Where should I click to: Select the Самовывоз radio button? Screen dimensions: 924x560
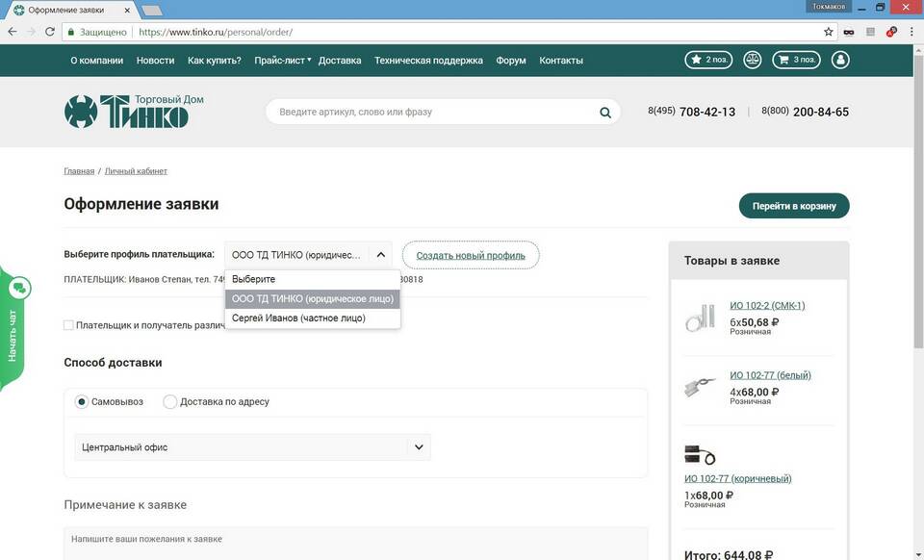pyautogui.click(x=81, y=401)
